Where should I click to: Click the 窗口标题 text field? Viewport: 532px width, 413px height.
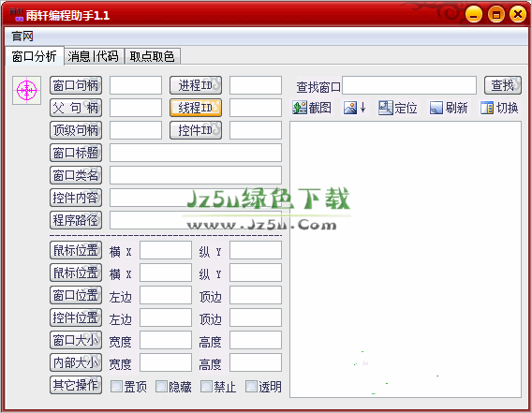point(196,153)
